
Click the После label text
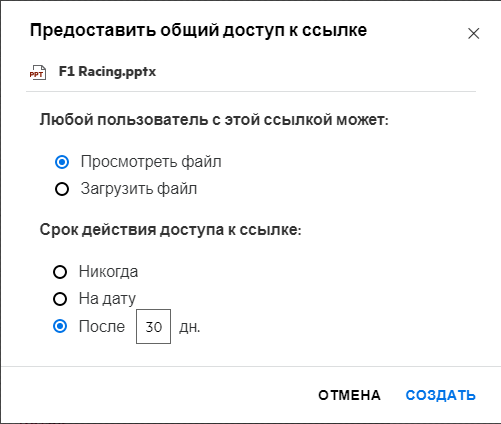pyautogui.click(x=102, y=326)
